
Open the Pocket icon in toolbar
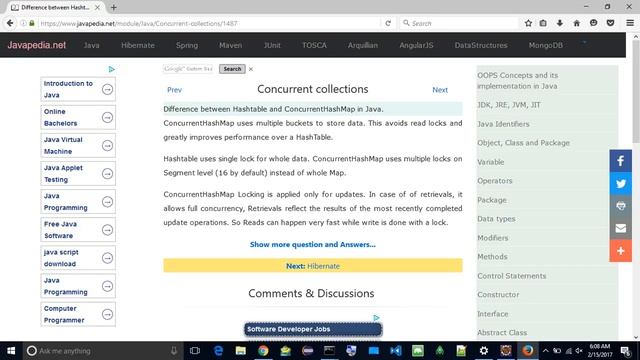[x=610, y=23]
